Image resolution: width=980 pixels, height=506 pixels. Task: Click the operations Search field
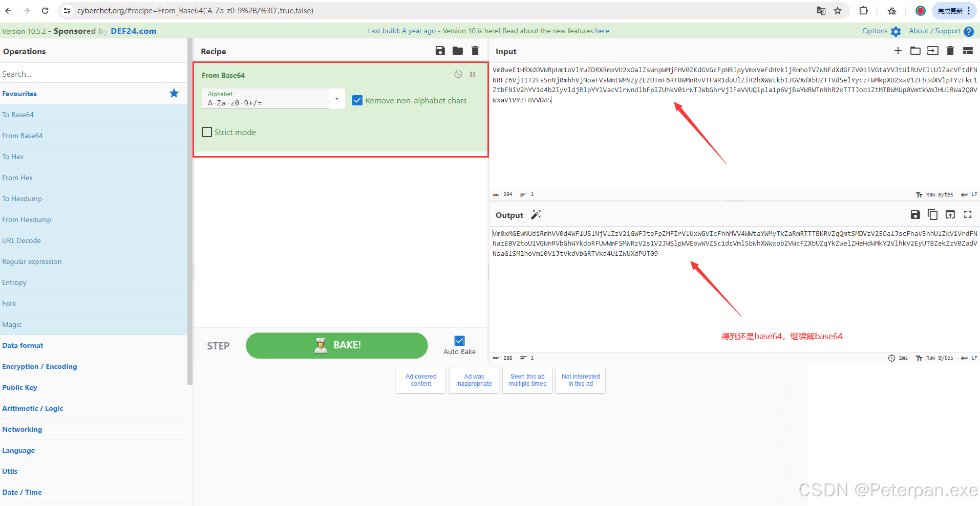(x=93, y=74)
